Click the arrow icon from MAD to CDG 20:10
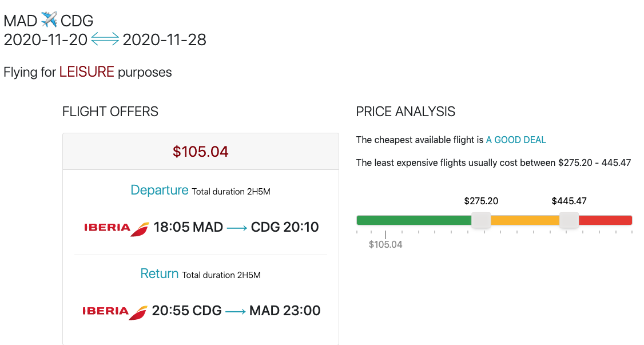This screenshot has height=345, width=644. (x=237, y=228)
